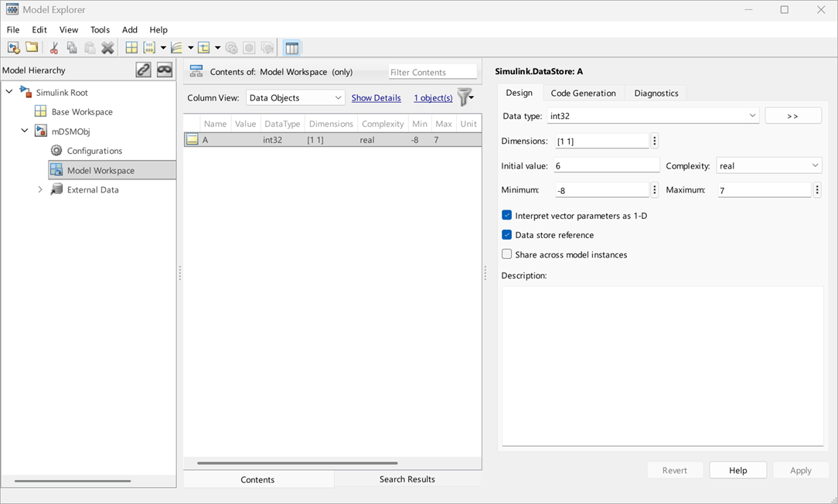
Task: Toggle the dialog view columns icon
Action: pos(291,48)
